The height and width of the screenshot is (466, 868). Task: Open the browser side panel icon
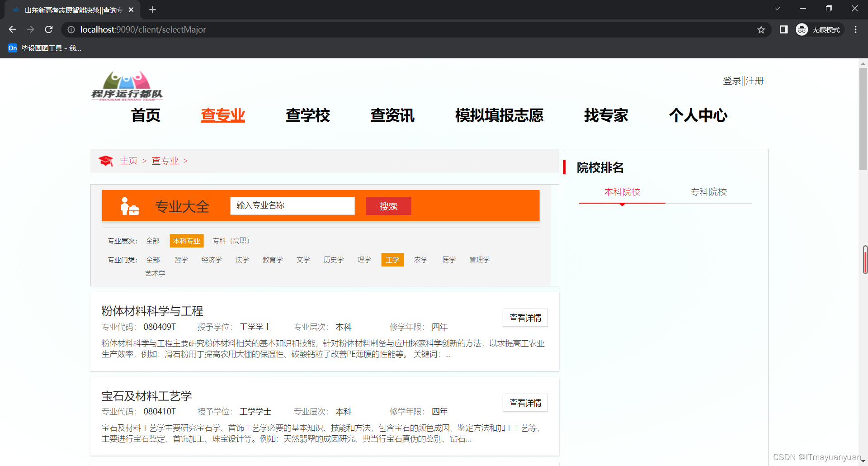click(x=783, y=29)
